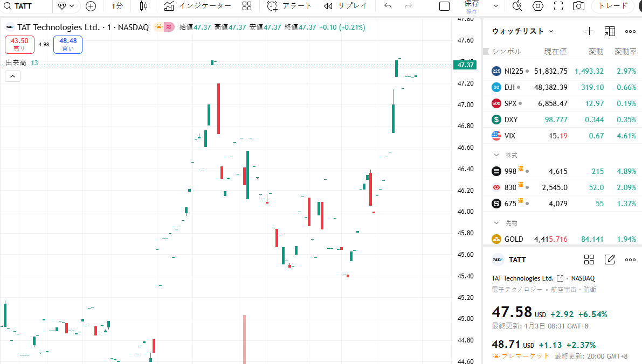Sort the watchlist by 変動率 column
This screenshot has height=364, width=642.
pyautogui.click(x=626, y=52)
